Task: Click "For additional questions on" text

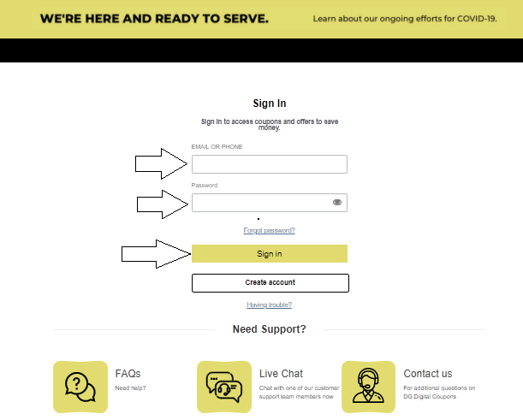Action: [x=439, y=388]
